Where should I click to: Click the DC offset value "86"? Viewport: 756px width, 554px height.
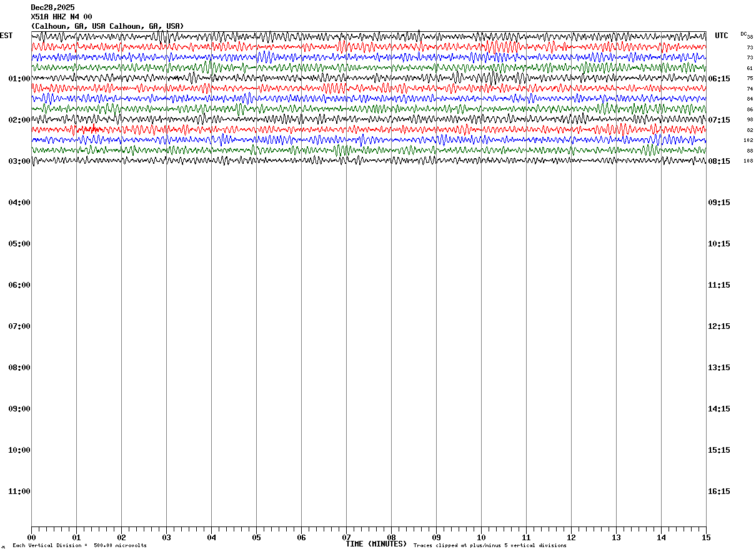click(x=750, y=109)
